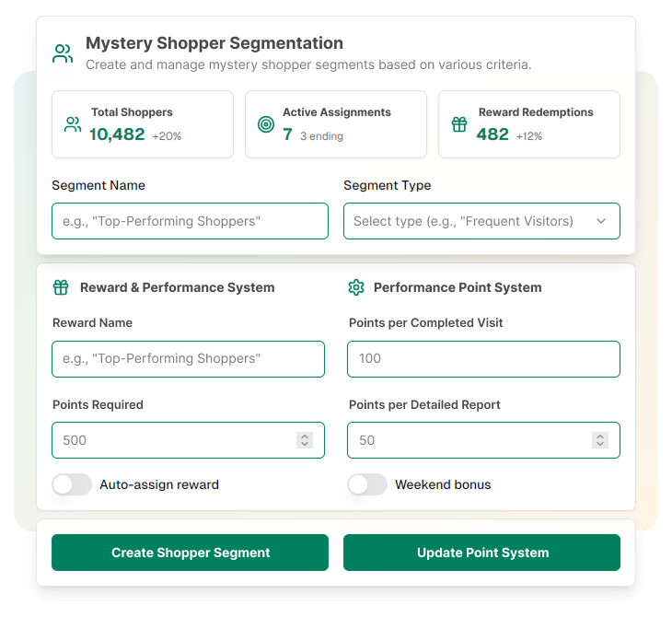Click the "Reward & Performance System" heading text
Image resolution: width=672 pixels, height=617 pixels.
pos(178,287)
